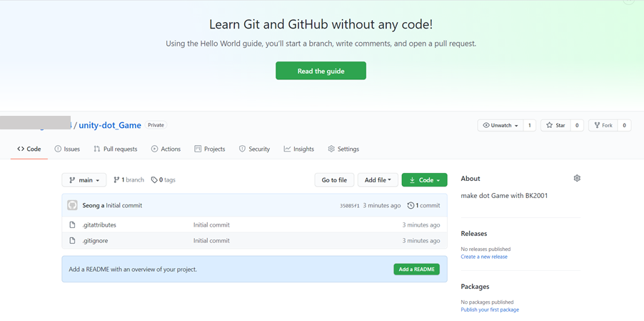This screenshot has width=644, height=321.
Task: Click the Add a README button
Action: click(416, 270)
